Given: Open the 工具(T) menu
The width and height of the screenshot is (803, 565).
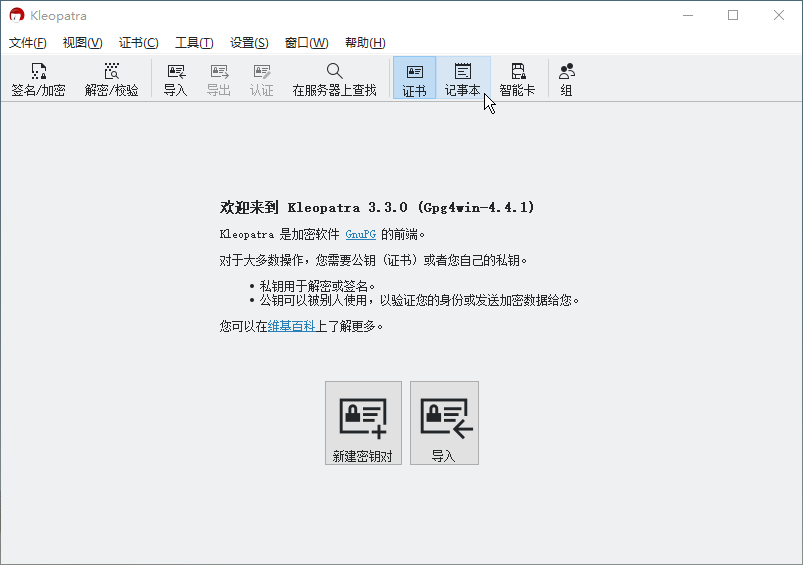Looking at the screenshot, I should click(x=194, y=43).
